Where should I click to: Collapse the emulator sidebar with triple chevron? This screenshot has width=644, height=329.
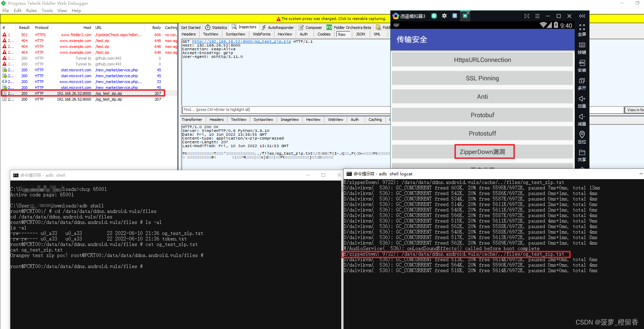tap(582, 16)
